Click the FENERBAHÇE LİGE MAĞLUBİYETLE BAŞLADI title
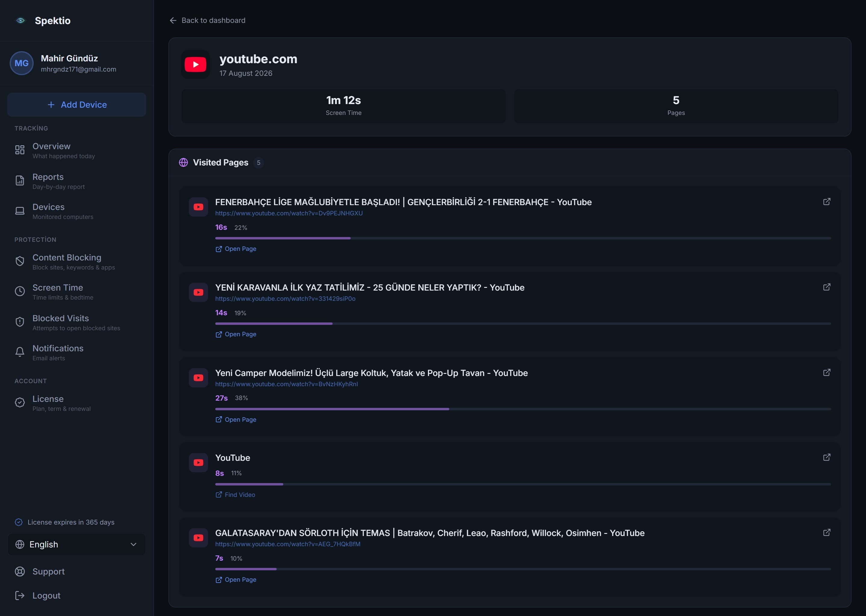866x616 pixels. [x=404, y=202]
